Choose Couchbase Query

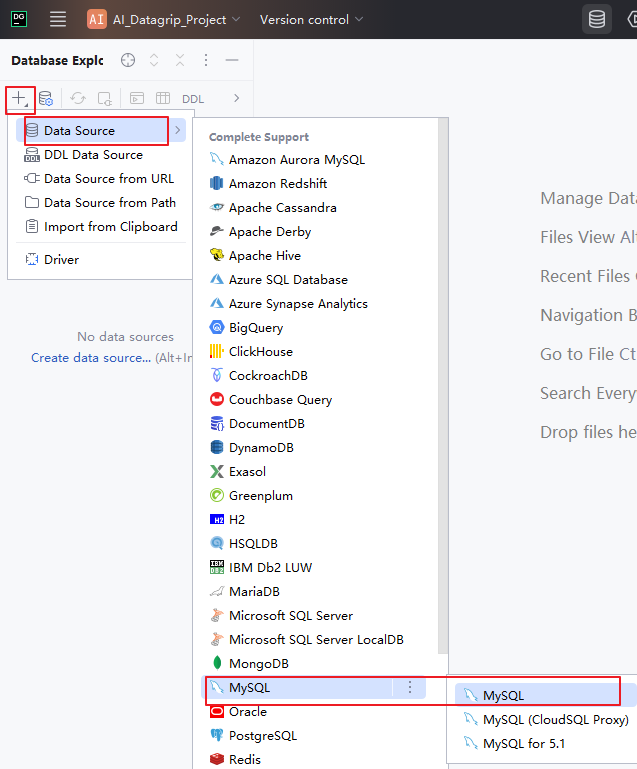pos(314,400)
